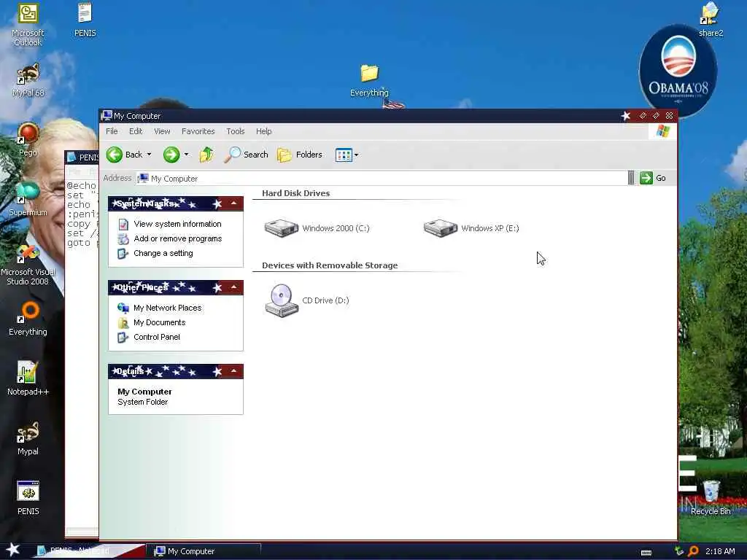The height and width of the screenshot is (560, 747).
Task: Click the My Computer title bar icon
Action: tap(107, 116)
